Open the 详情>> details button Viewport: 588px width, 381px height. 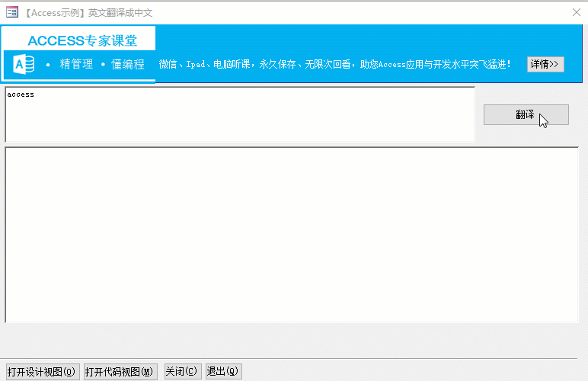(x=545, y=64)
